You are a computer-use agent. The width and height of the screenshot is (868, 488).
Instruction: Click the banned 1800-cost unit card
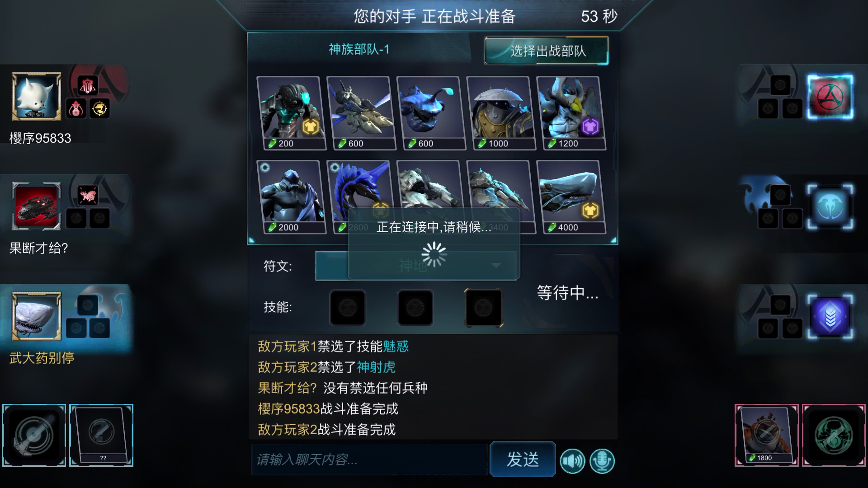tap(767, 435)
